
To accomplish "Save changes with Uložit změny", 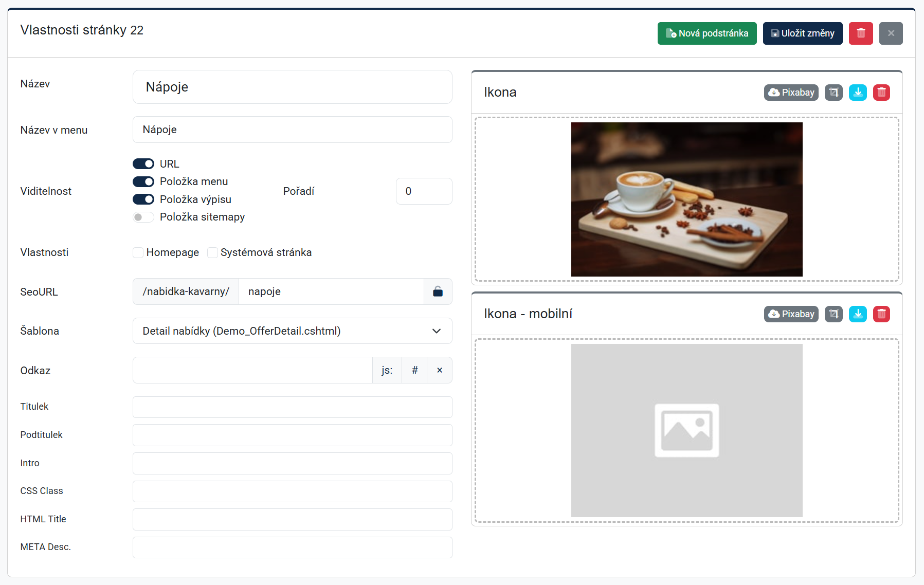I will click(x=803, y=33).
